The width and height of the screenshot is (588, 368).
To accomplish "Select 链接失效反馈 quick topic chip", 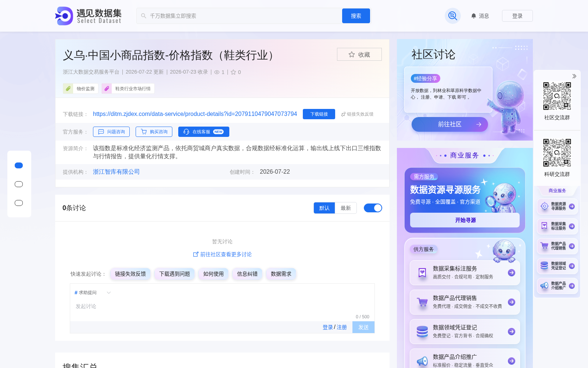I will [x=130, y=274].
